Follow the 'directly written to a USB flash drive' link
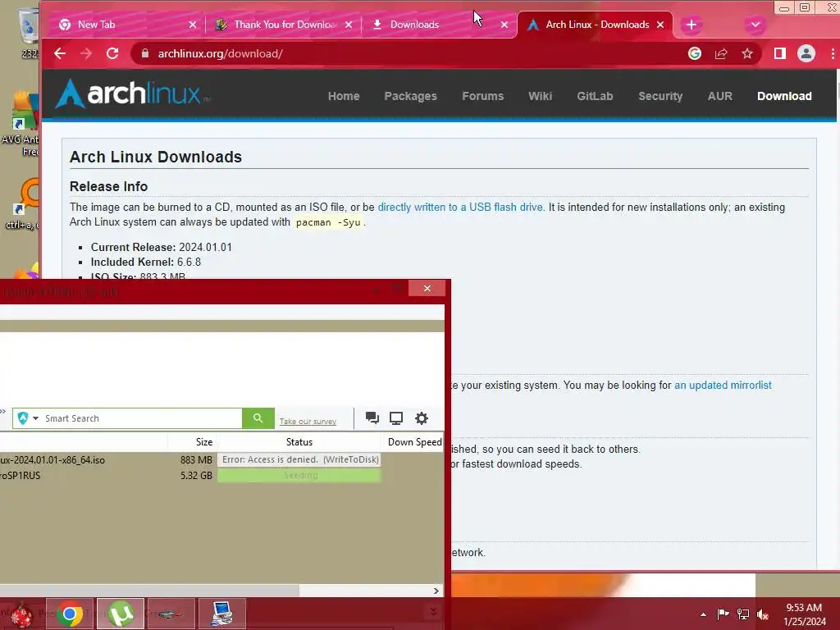The image size is (840, 630). click(x=460, y=208)
